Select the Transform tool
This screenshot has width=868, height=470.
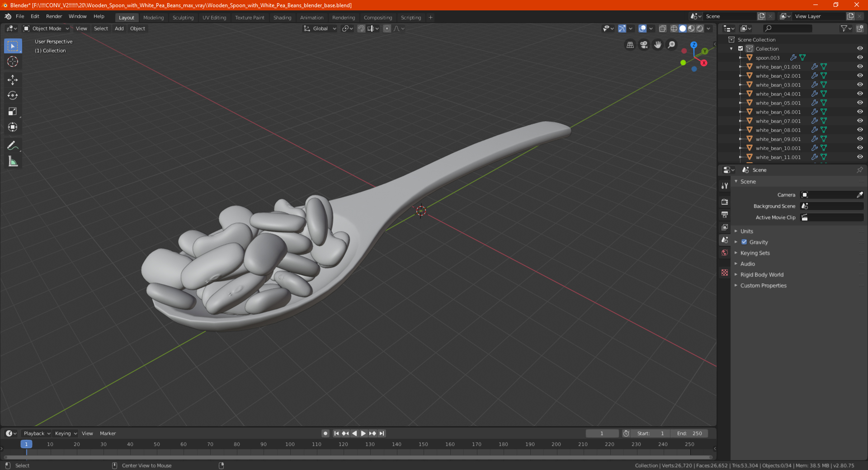tap(13, 127)
